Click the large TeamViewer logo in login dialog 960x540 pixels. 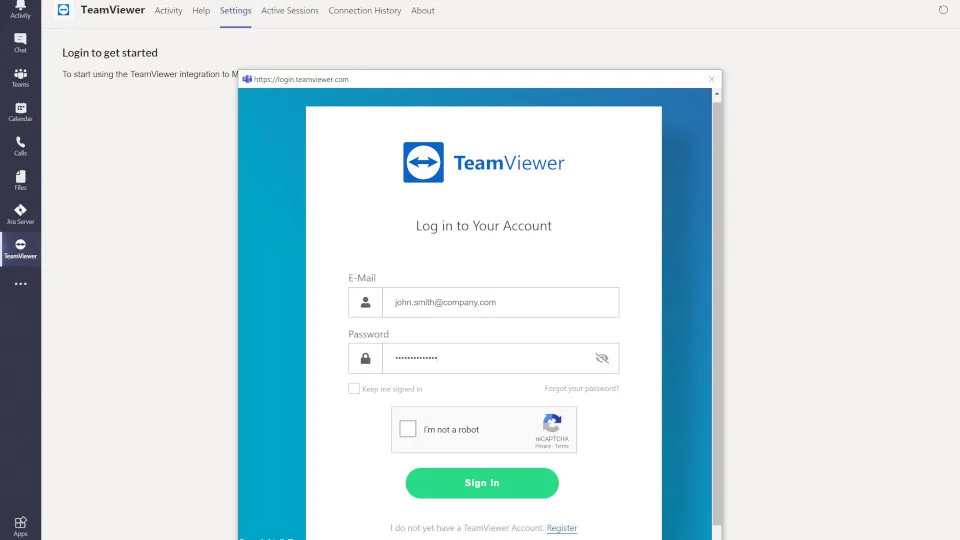click(x=484, y=162)
